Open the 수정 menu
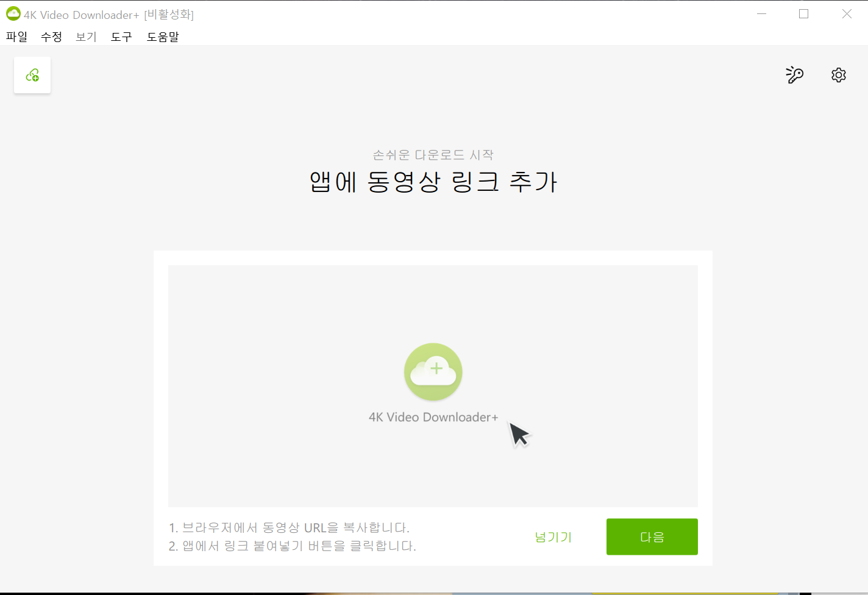The width and height of the screenshot is (868, 595). tap(52, 37)
